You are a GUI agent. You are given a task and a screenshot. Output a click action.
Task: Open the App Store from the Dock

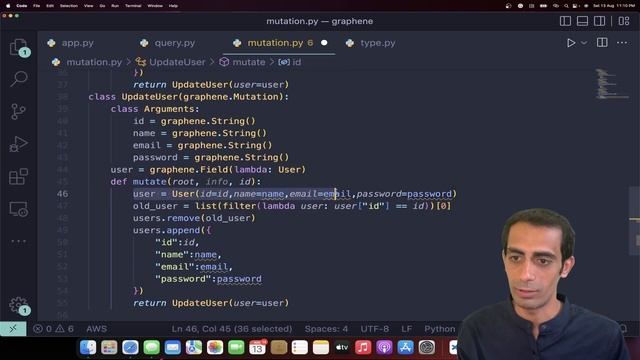[x=405, y=347]
